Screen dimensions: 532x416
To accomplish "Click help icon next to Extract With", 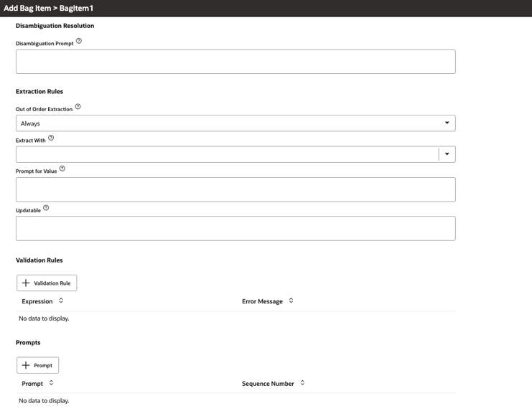I will coord(51,138).
